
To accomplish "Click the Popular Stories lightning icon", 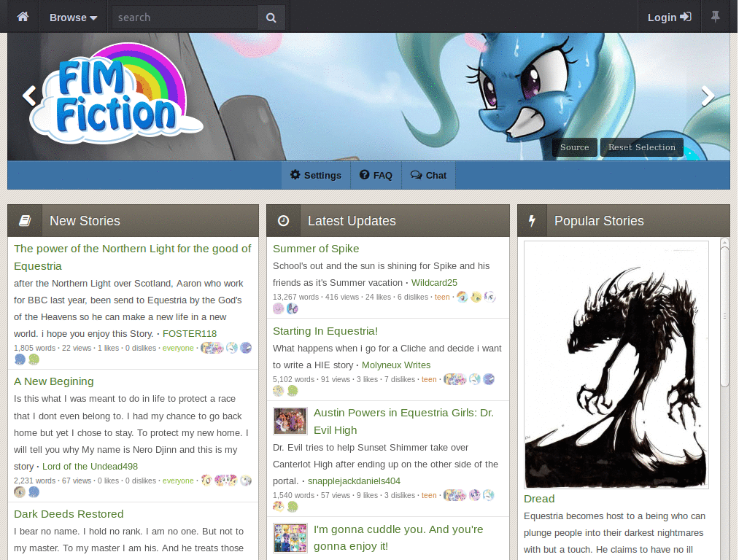I will 532,220.
